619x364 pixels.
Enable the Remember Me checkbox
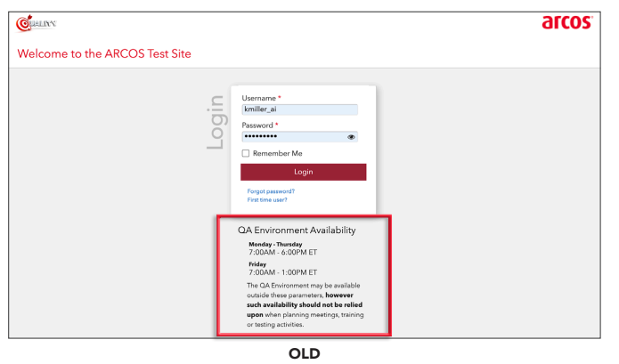pos(246,153)
